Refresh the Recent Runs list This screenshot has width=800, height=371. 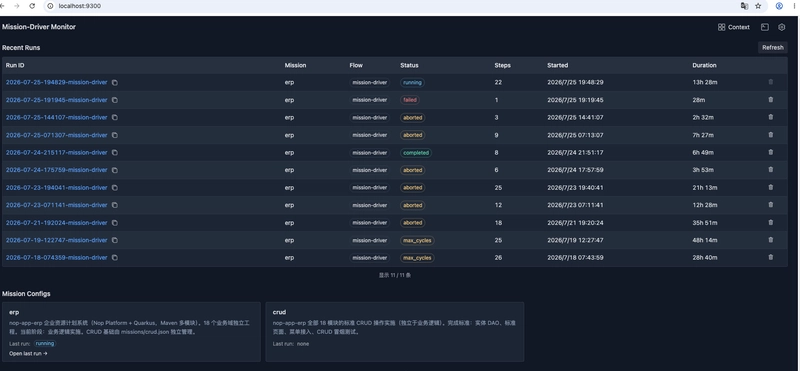772,47
